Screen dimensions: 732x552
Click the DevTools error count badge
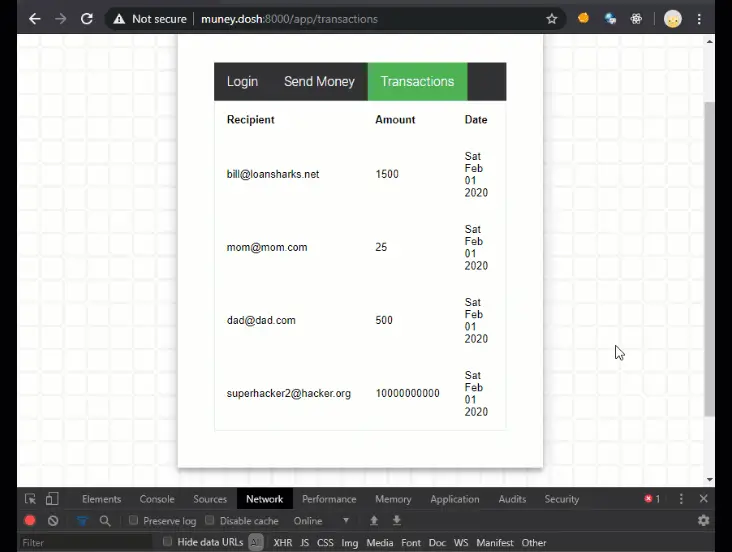[652, 499]
